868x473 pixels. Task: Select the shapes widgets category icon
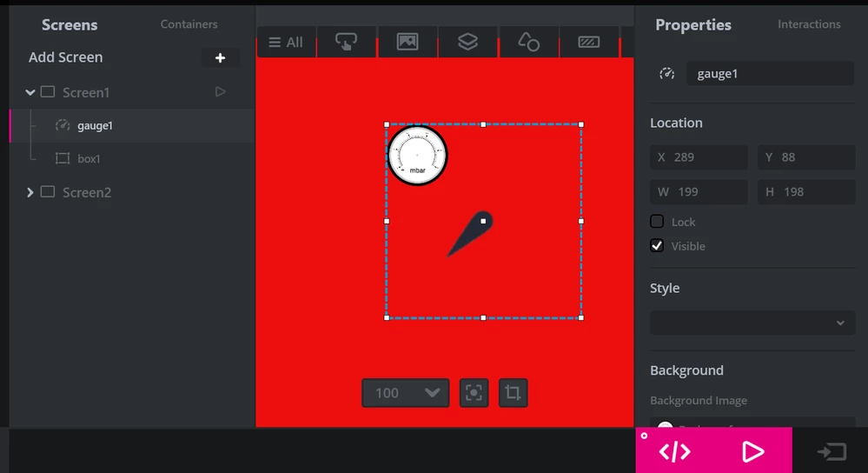click(528, 42)
